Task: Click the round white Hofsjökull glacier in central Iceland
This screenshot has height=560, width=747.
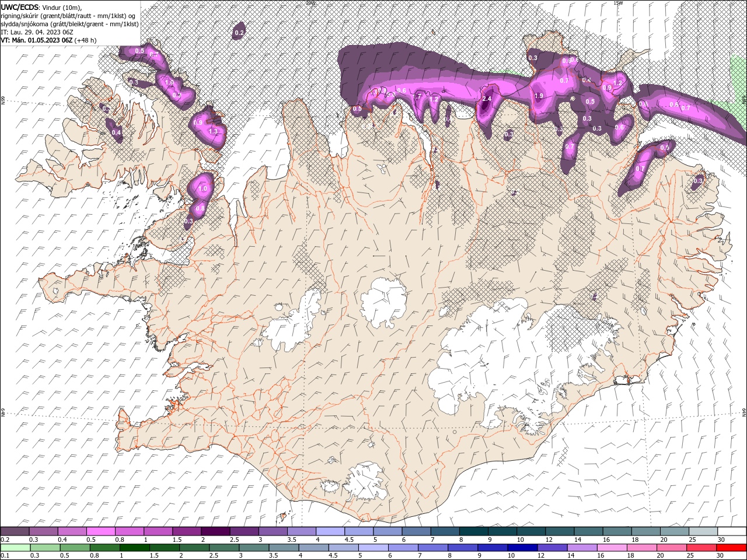Action: 383,302
